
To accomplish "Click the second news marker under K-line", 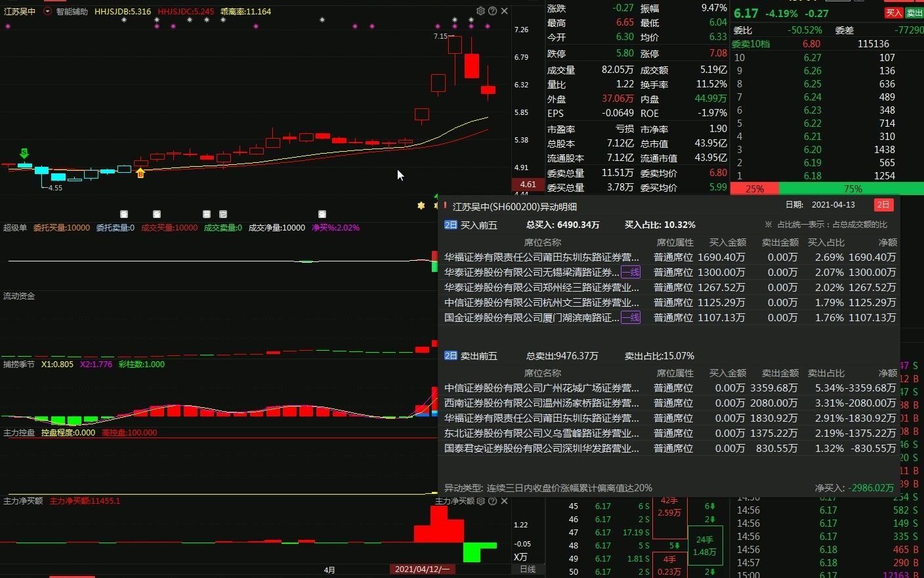I will tap(157, 214).
